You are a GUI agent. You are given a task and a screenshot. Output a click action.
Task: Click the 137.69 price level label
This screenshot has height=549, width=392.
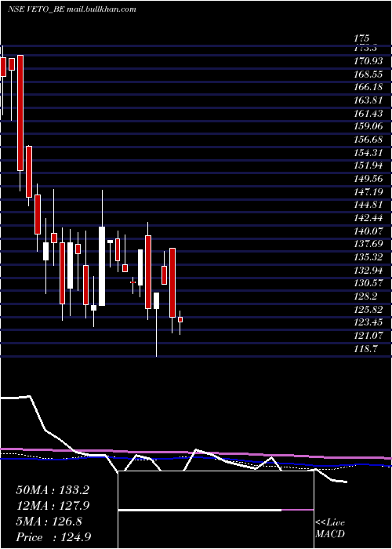point(368,244)
